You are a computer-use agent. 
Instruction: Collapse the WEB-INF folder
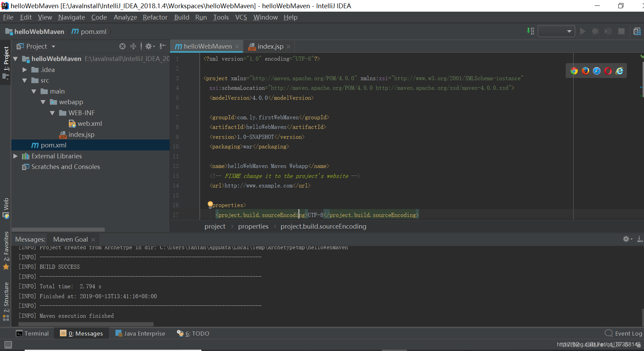[x=52, y=113]
